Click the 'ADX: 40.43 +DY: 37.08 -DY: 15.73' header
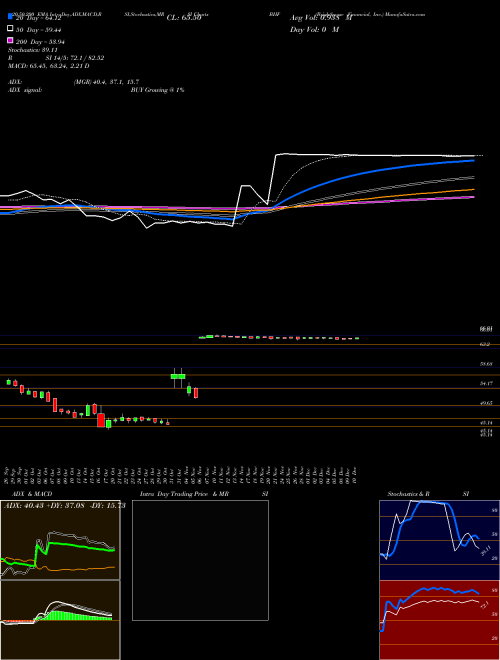 (65, 505)
